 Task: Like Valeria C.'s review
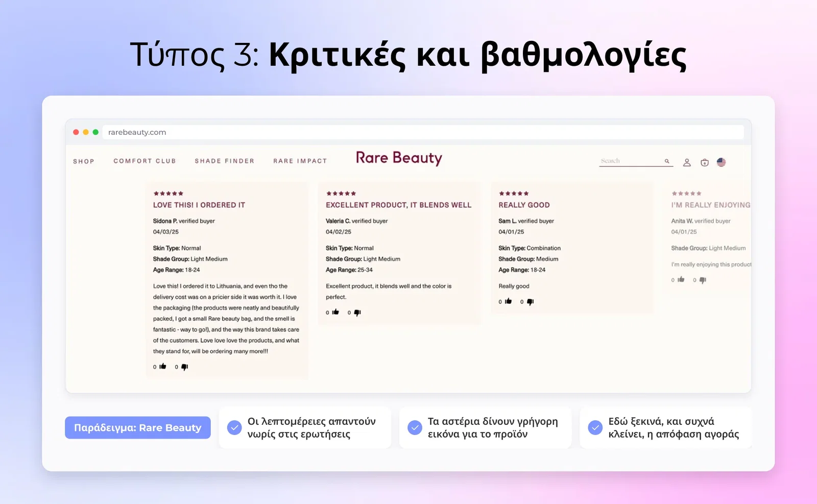335,312
